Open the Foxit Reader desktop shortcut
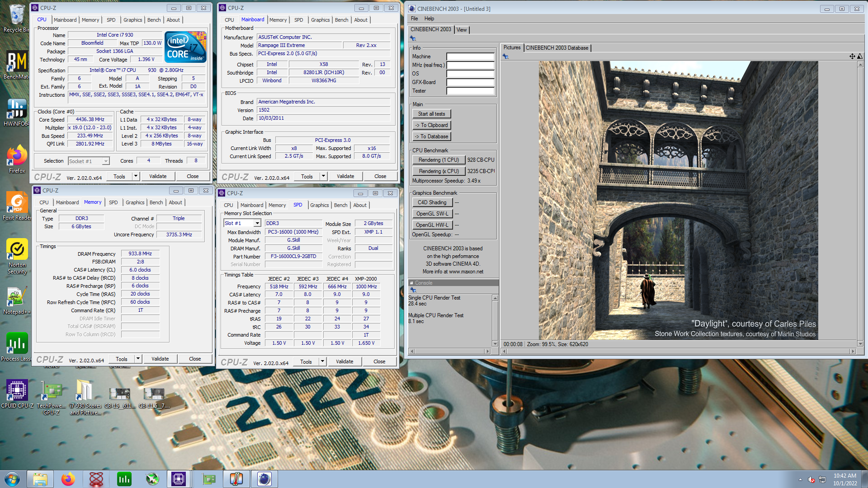The height and width of the screenshot is (488, 868). 17,206
